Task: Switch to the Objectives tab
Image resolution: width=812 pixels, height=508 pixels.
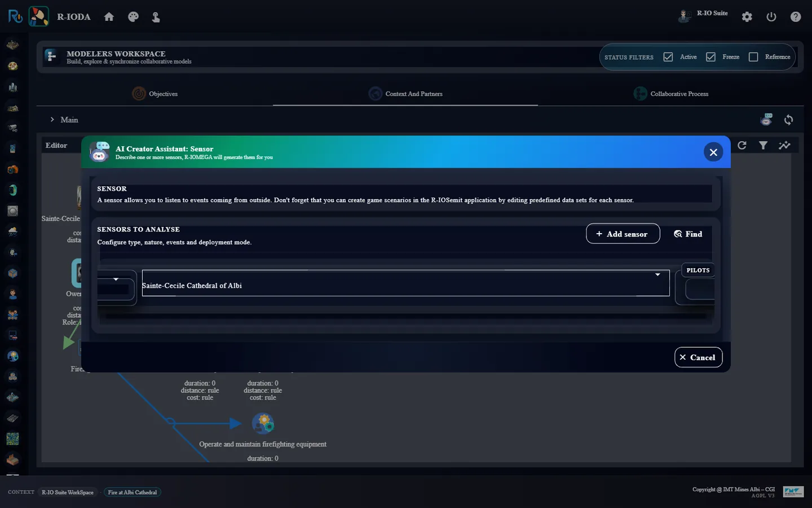Action: (x=155, y=94)
